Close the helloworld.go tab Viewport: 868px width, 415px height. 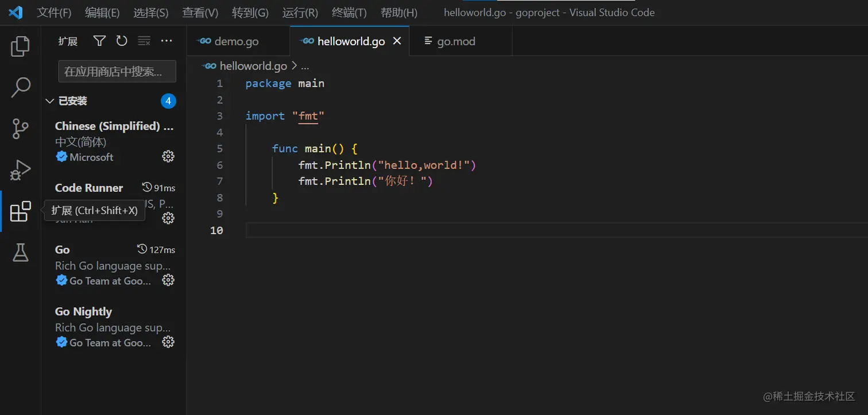click(x=397, y=41)
